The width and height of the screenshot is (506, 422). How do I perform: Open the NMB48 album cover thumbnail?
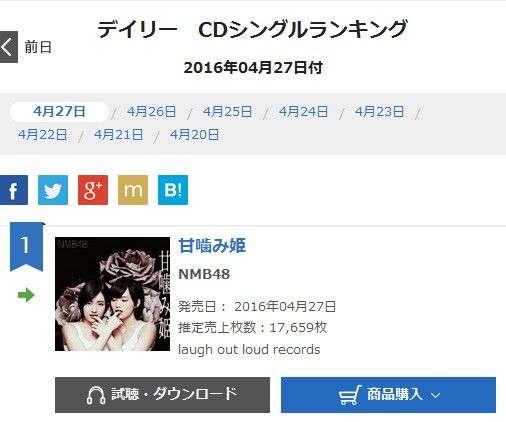[x=112, y=294]
